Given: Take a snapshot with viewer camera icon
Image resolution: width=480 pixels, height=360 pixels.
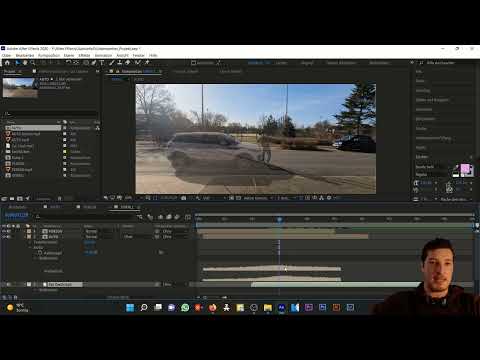Looking at the screenshot, I should pyautogui.click(x=184, y=198).
